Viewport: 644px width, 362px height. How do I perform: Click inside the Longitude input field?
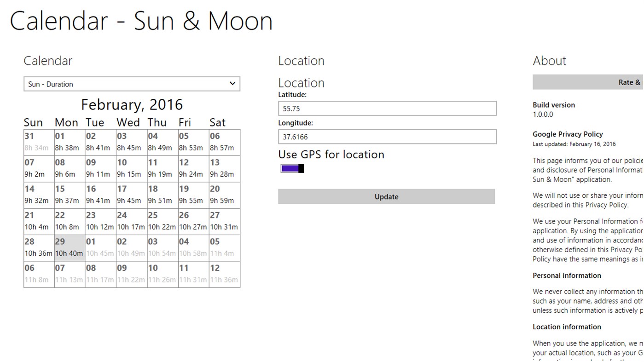(387, 137)
